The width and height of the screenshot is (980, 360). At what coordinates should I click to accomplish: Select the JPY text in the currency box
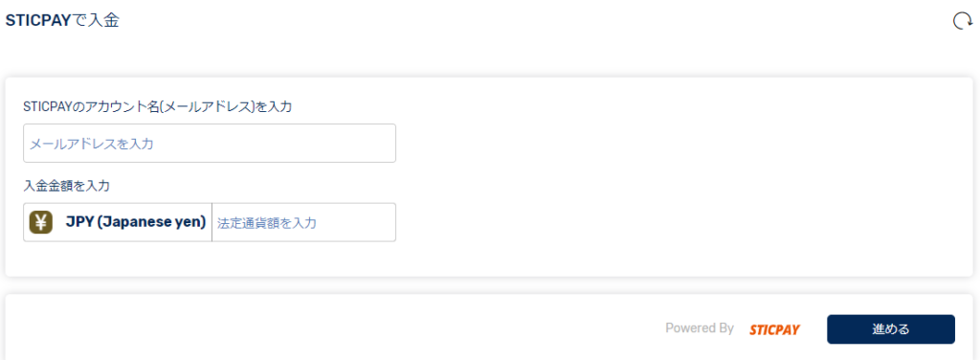coord(78,222)
